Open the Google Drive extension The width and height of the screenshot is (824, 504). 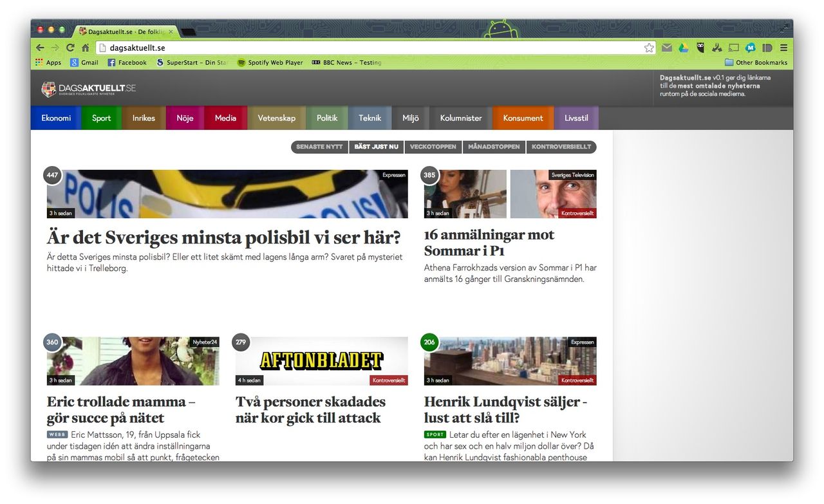pos(684,48)
